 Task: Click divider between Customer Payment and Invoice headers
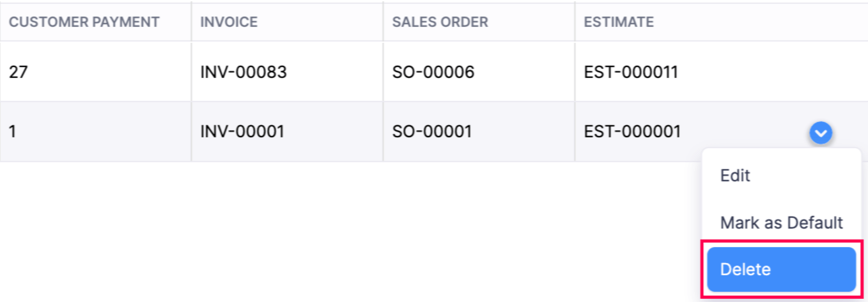tap(191, 22)
